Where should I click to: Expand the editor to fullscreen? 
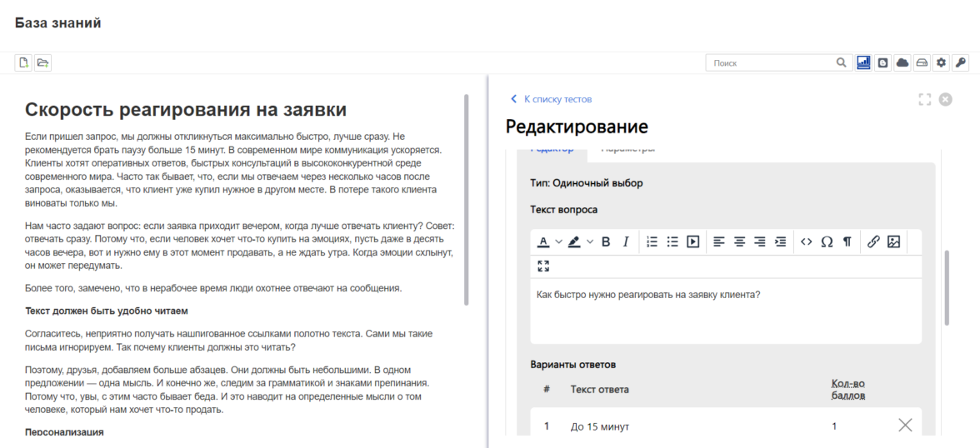pyautogui.click(x=543, y=266)
